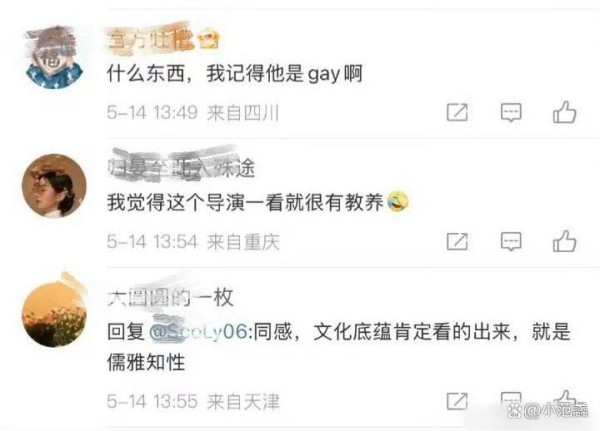
Task: Like the 儒雅知性 comment from Tianjin
Action: pos(566,400)
